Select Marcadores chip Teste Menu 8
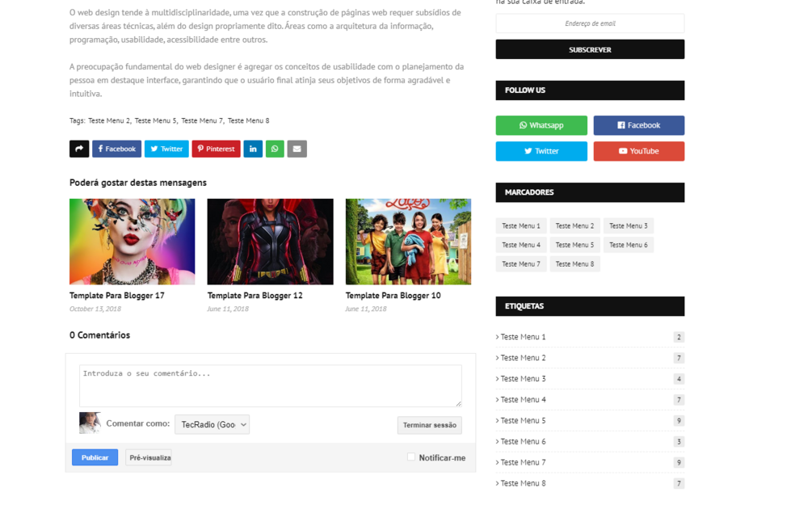Screen dimensions: 812x505 click(x=574, y=264)
